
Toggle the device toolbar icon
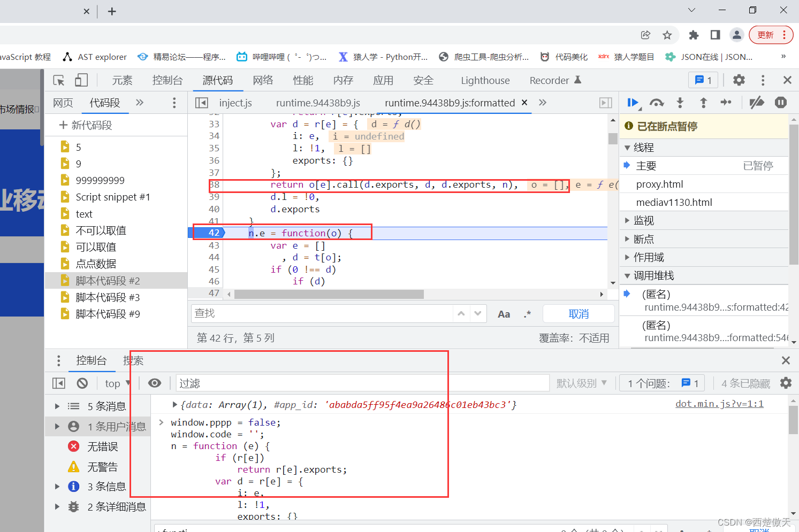[x=81, y=80]
